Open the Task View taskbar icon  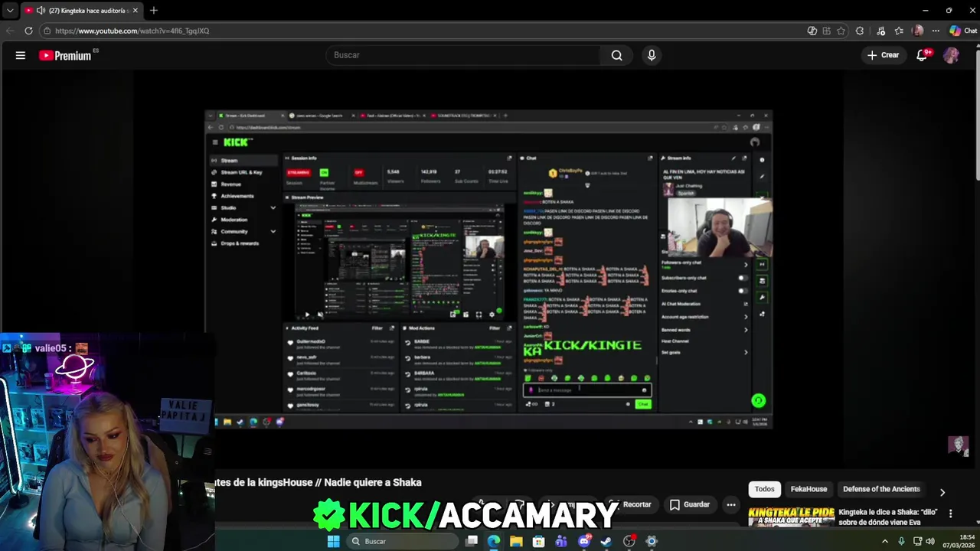(472, 541)
